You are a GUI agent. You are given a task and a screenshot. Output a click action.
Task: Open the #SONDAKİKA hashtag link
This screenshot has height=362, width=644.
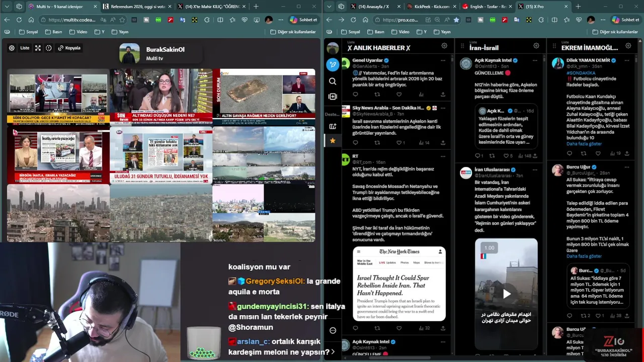[x=581, y=72]
